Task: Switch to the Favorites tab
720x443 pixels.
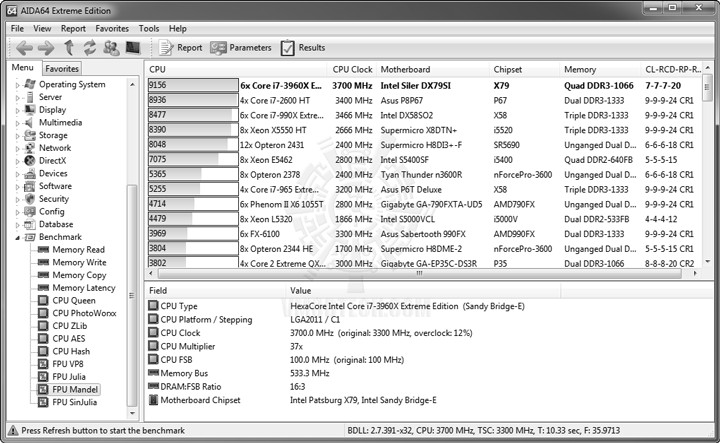Action: pyautogui.click(x=62, y=68)
